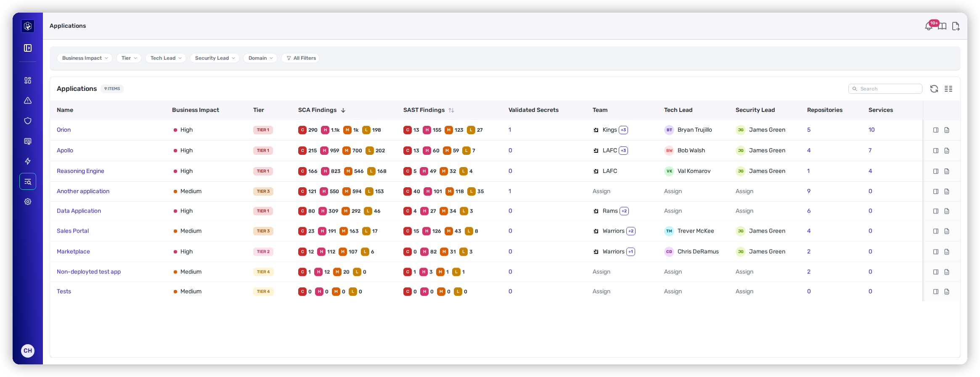Click the lightning bolt icon in sidebar

click(28, 161)
